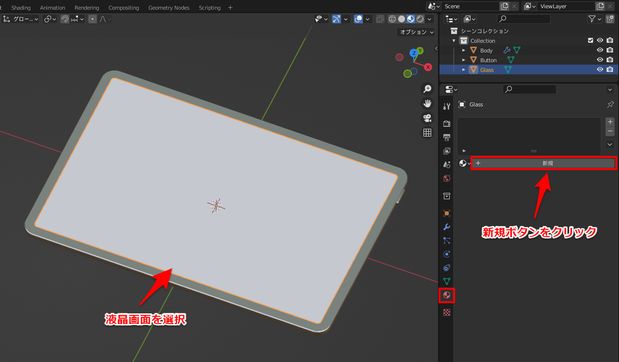Image resolution: width=619 pixels, height=362 pixels.
Task: Open the View Layer properties tab
Action: pos(446,151)
